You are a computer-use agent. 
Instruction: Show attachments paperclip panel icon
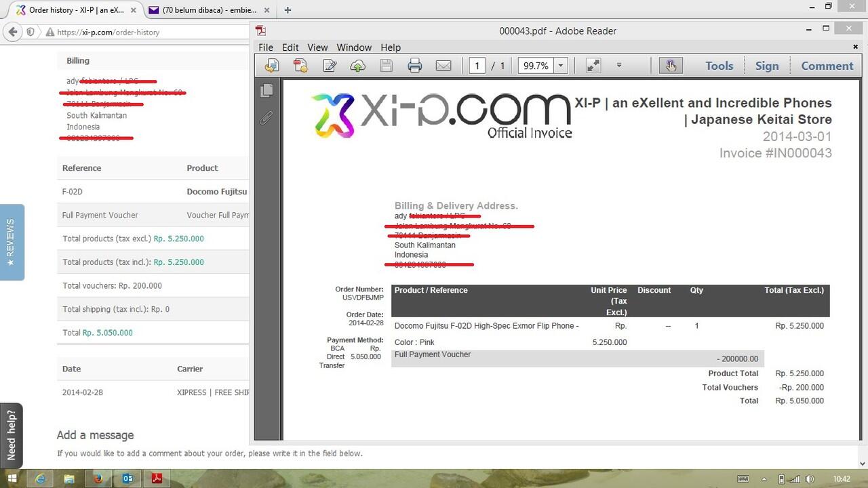[x=267, y=118]
